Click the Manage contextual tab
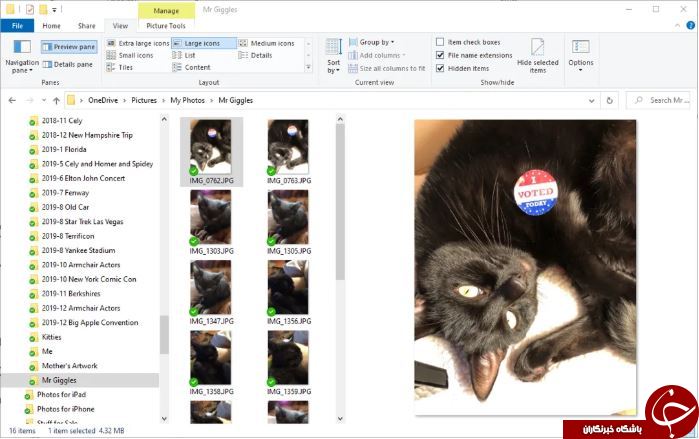Image resolution: width=699 pixels, height=439 pixels. coord(166,11)
